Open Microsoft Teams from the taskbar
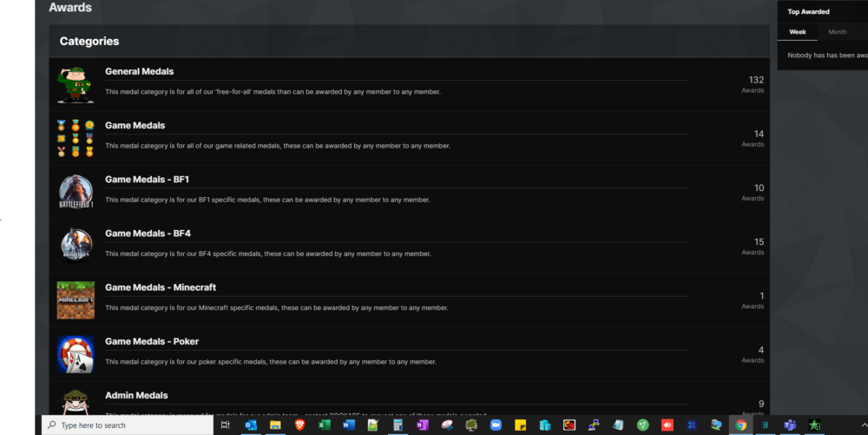The image size is (868, 435). coord(789,425)
